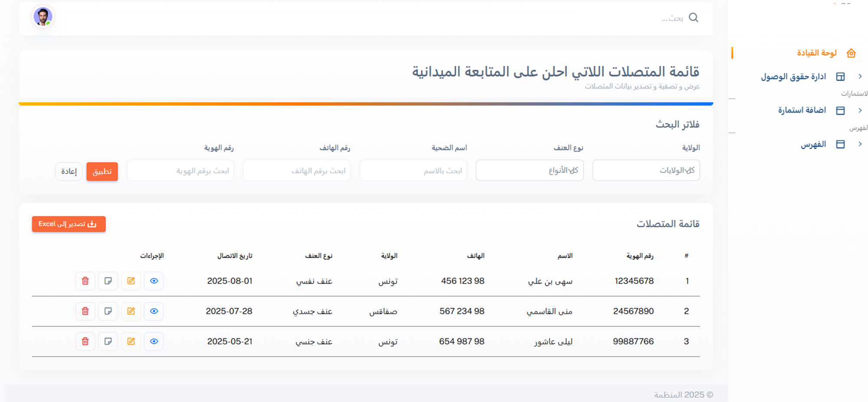View details of ليلى عاشور record
Image resolution: width=868 pixels, height=402 pixels.
[x=154, y=342]
